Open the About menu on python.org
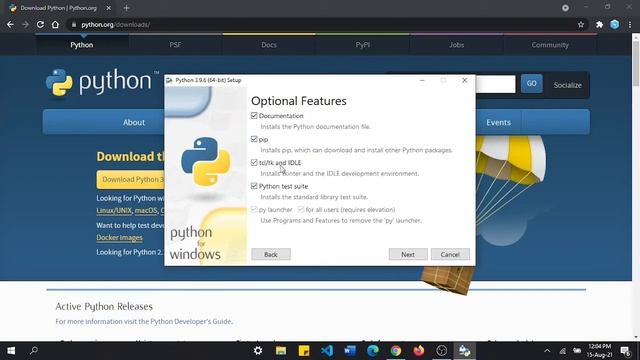The height and width of the screenshot is (360, 640). [134, 122]
